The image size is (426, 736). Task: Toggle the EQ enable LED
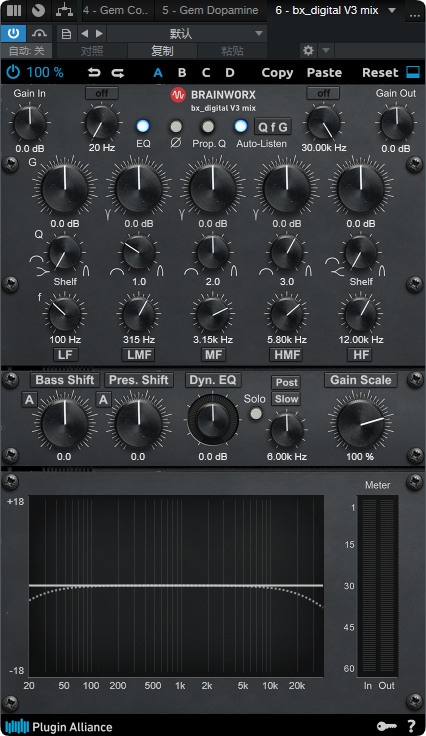143,126
